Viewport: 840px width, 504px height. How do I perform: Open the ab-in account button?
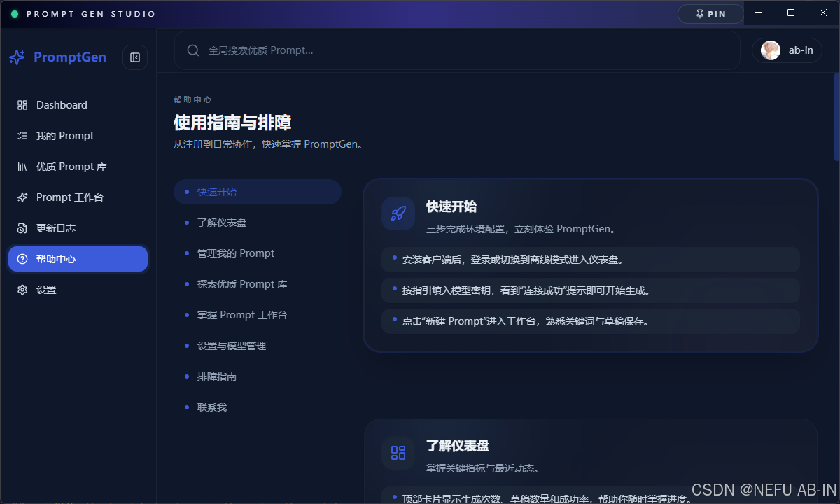[x=787, y=50]
